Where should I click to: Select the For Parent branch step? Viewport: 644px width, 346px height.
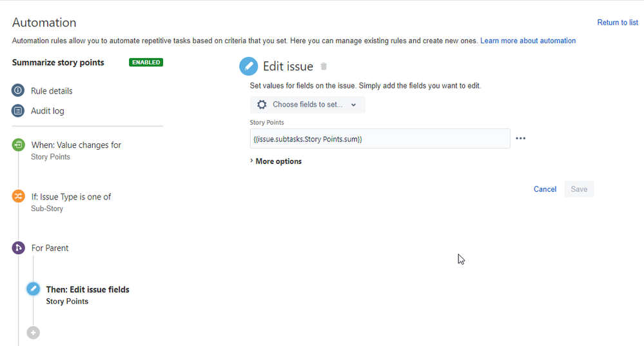tap(50, 248)
